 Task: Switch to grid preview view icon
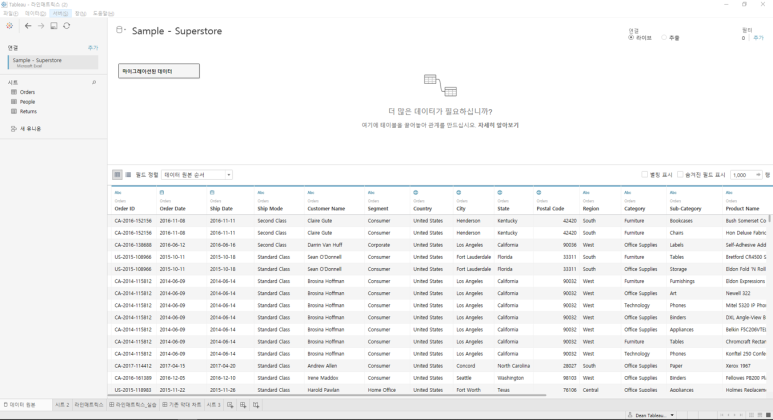click(x=117, y=175)
